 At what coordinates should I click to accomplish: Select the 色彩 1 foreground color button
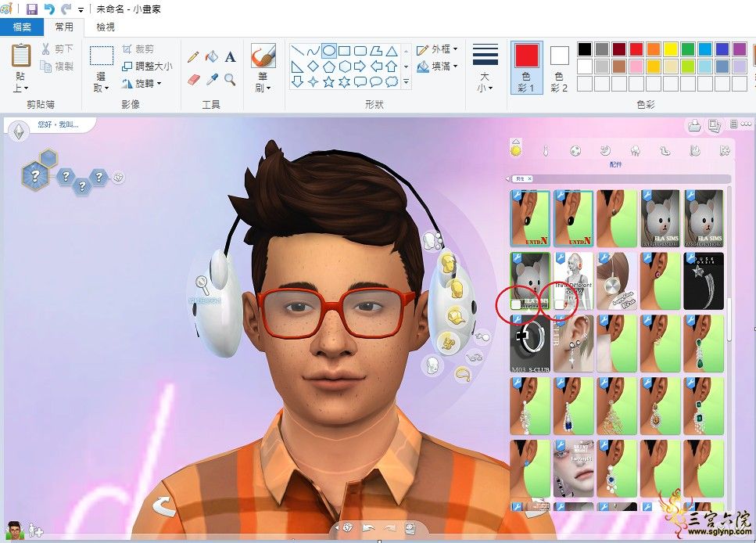pos(526,67)
